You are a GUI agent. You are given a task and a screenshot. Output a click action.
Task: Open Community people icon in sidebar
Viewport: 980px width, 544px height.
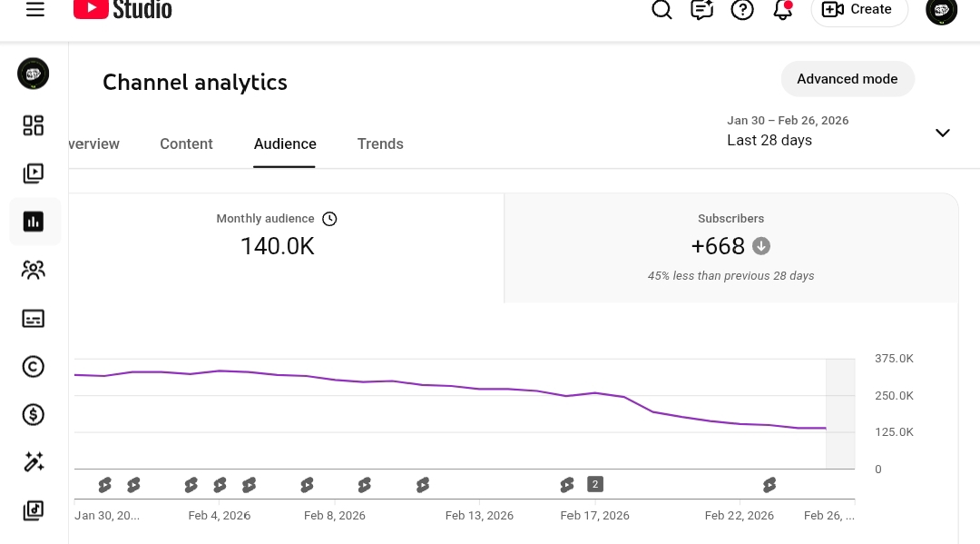click(x=34, y=270)
